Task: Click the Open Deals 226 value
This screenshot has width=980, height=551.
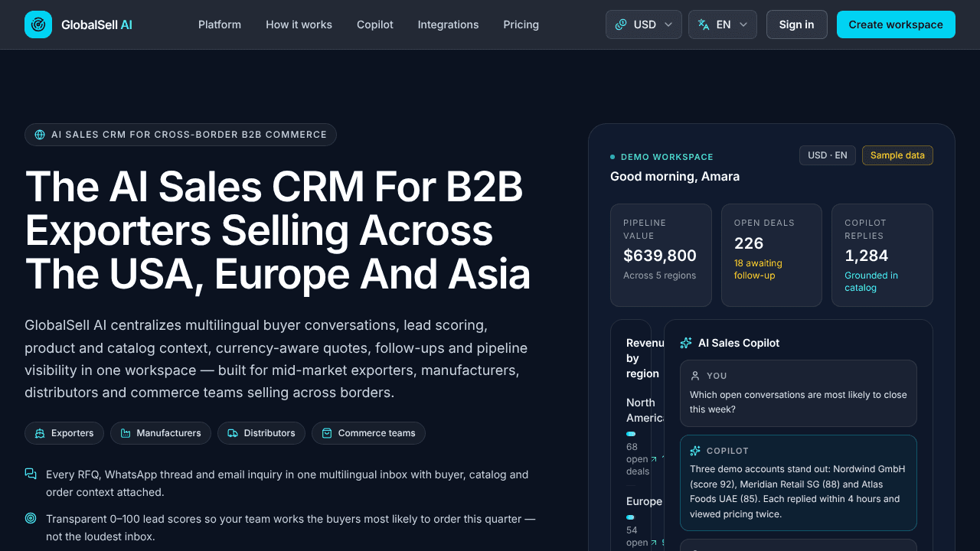Action: click(x=749, y=243)
